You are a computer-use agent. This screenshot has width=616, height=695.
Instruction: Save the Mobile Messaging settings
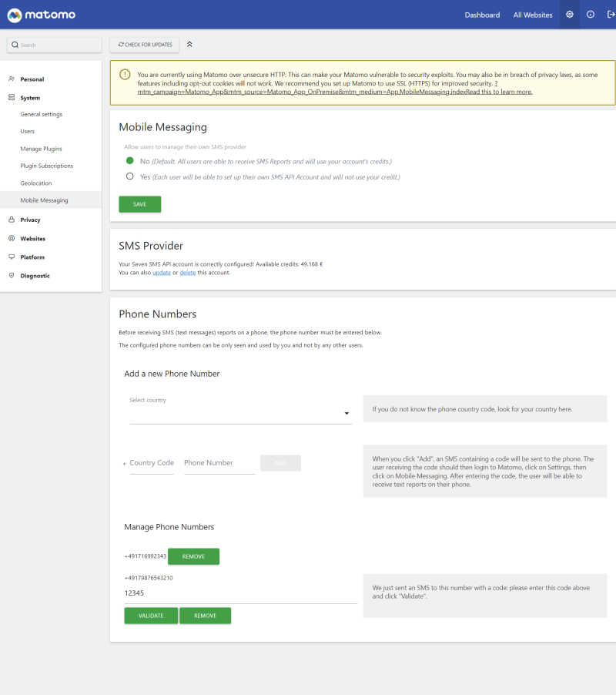pyautogui.click(x=139, y=203)
